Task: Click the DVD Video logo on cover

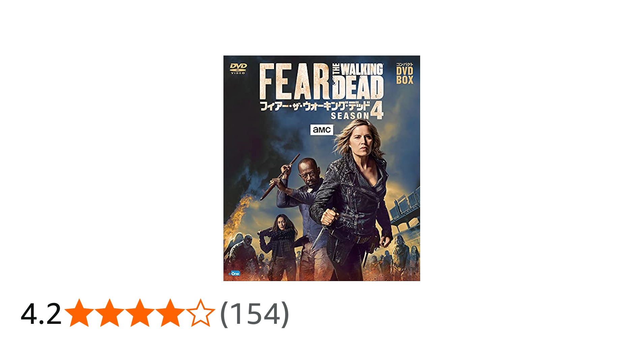Action: (238, 68)
